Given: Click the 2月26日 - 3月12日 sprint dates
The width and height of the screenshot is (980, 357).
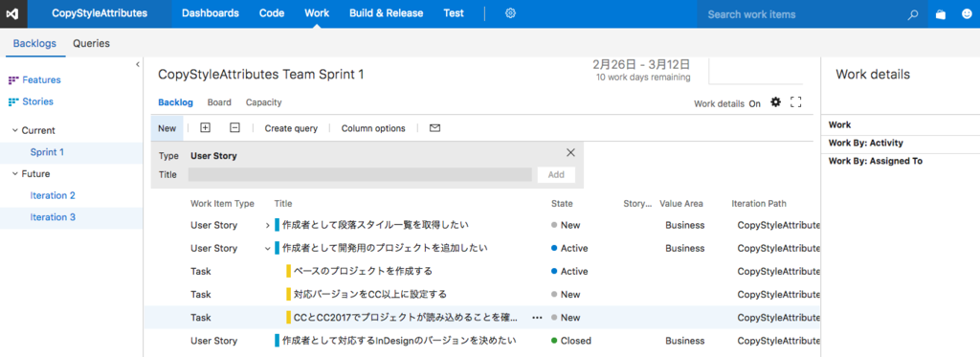Looking at the screenshot, I should (641, 64).
